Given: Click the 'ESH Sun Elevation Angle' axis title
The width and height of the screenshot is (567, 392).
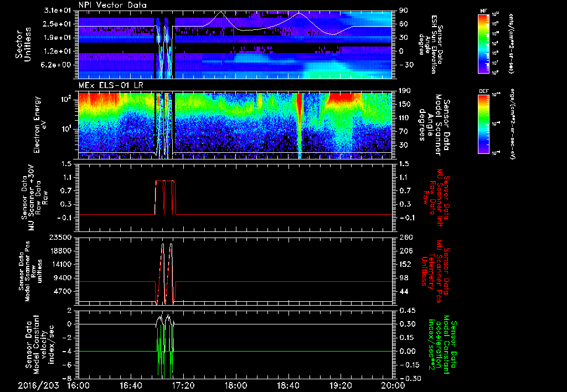Looking at the screenshot, I should tap(431, 44).
